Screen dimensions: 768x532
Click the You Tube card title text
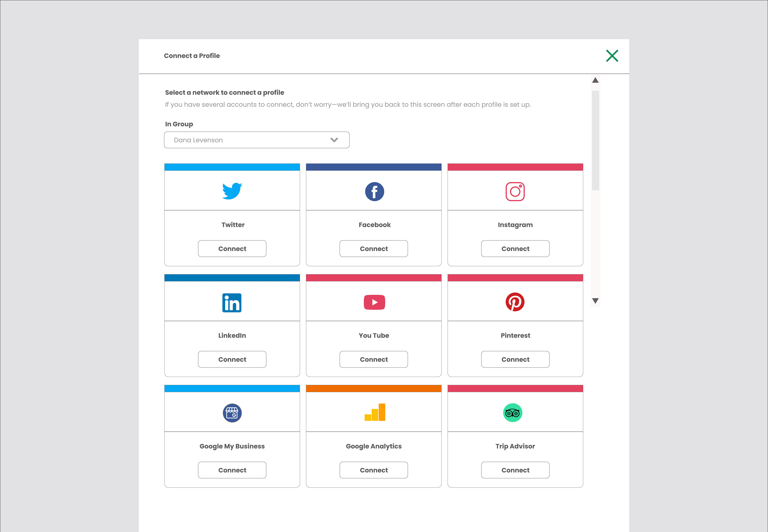tap(374, 335)
